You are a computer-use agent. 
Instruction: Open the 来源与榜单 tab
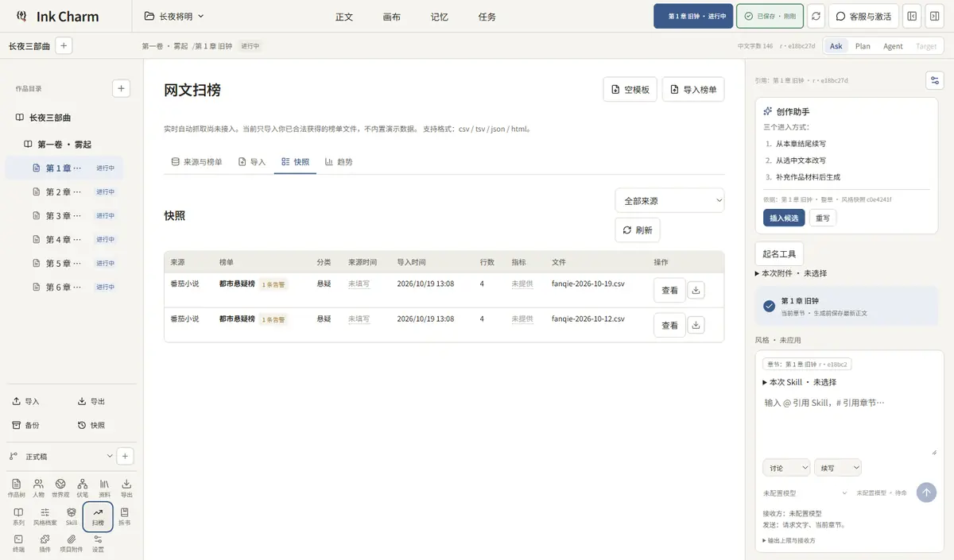click(x=196, y=161)
